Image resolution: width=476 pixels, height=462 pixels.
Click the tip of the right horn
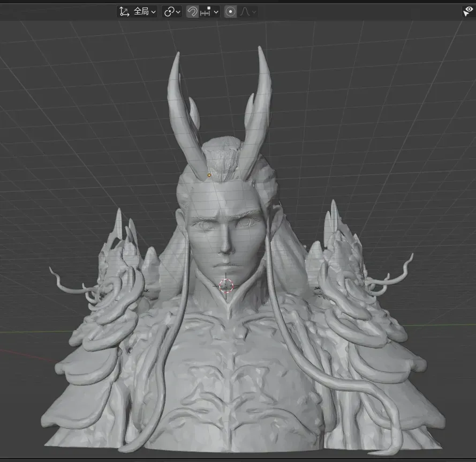click(x=260, y=49)
